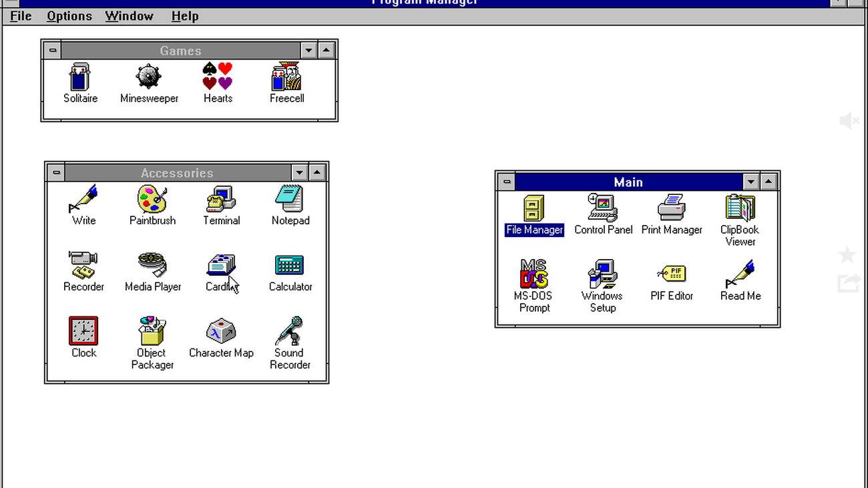Open the File menu
This screenshot has height=488, width=868.
click(x=21, y=16)
